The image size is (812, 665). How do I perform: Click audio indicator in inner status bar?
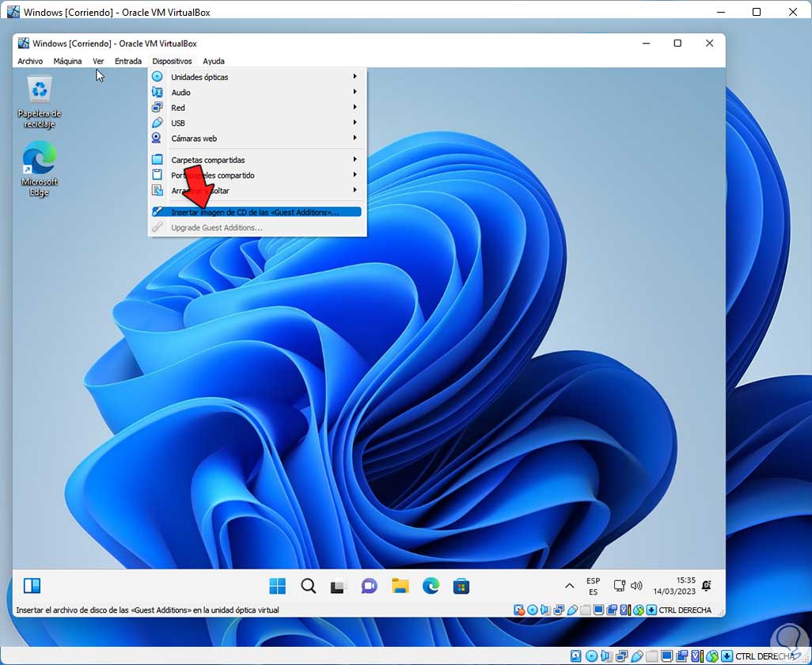click(545, 610)
